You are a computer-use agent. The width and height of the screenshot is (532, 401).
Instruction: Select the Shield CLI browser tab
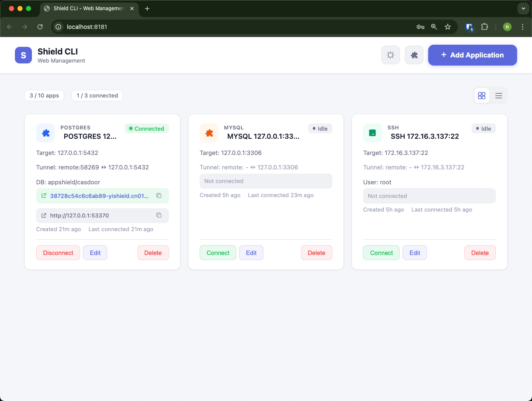pos(89,9)
